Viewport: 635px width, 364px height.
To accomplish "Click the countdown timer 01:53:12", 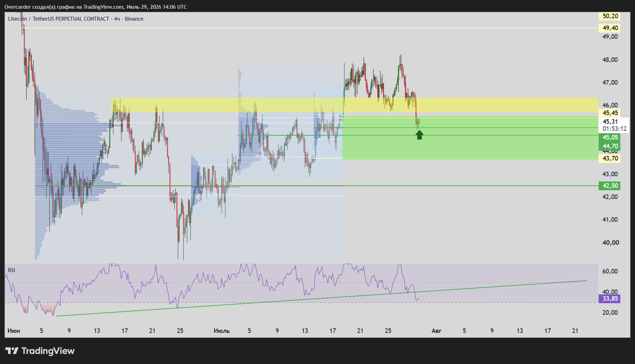I will tap(614, 129).
